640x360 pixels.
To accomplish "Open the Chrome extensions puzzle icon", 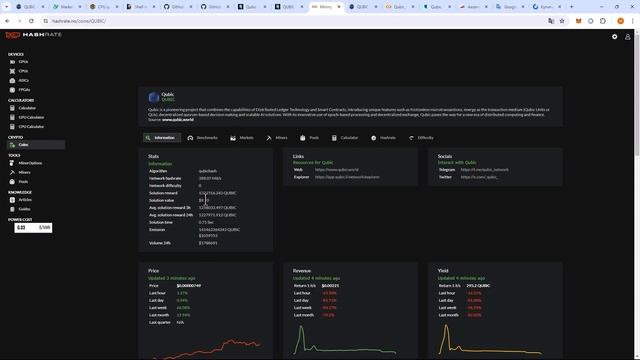I will point(603,21).
